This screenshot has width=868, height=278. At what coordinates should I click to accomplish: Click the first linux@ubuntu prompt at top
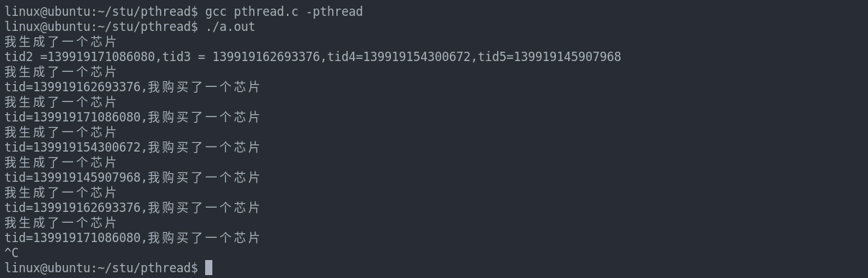[101, 11]
